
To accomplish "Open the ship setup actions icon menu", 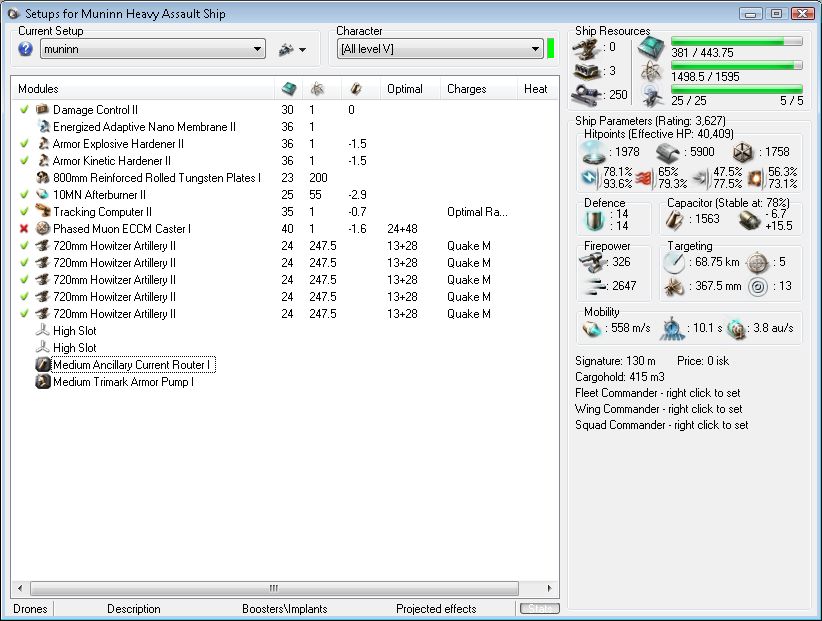I will coord(292,50).
